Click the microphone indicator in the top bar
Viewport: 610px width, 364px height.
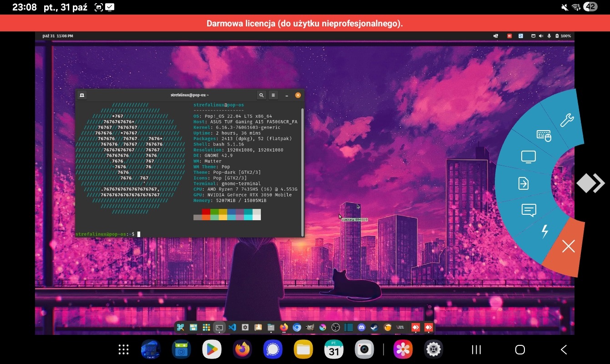(549, 36)
